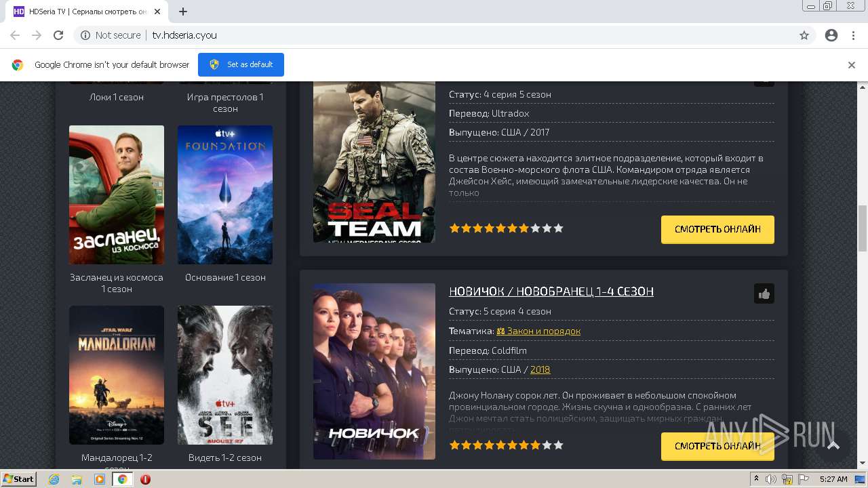Select the HDSeria TV tab
This screenshot has width=868, height=488.
pyautogui.click(x=88, y=12)
